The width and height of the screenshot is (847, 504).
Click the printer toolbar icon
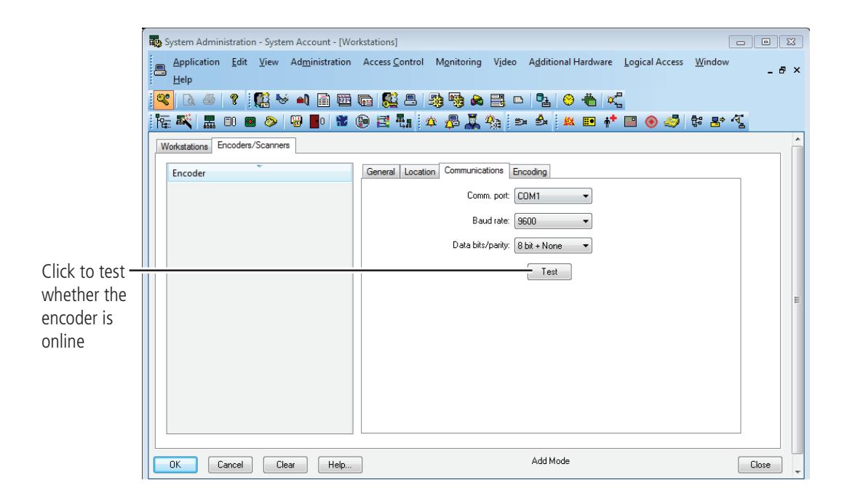tap(209, 100)
